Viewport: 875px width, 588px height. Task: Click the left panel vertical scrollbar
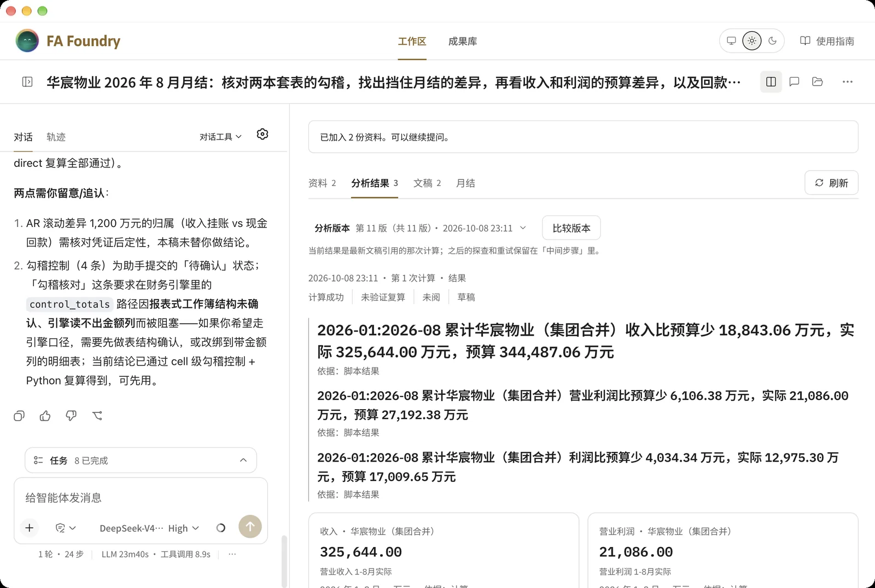(x=284, y=561)
